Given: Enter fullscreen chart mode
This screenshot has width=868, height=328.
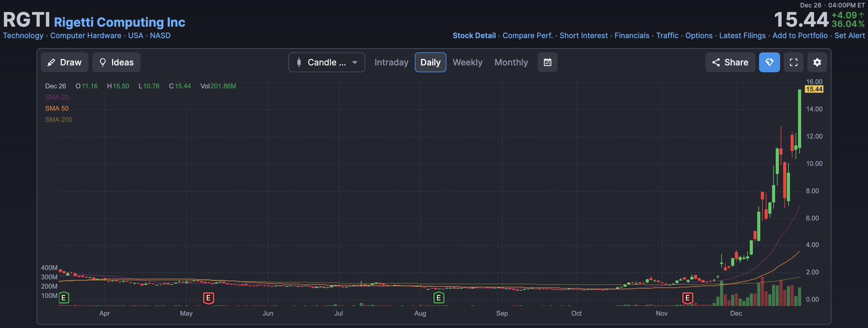Looking at the screenshot, I should [x=793, y=62].
